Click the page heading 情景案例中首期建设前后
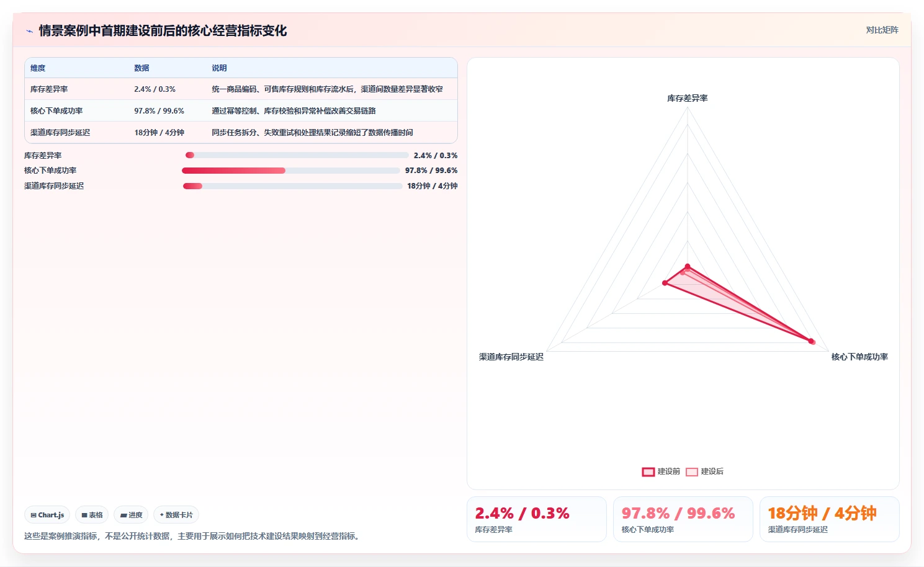Screen dimensions: 924x567 [x=163, y=31]
